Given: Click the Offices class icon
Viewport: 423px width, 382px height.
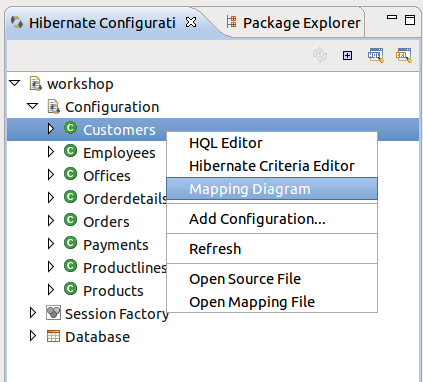Looking at the screenshot, I should [70, 174].
